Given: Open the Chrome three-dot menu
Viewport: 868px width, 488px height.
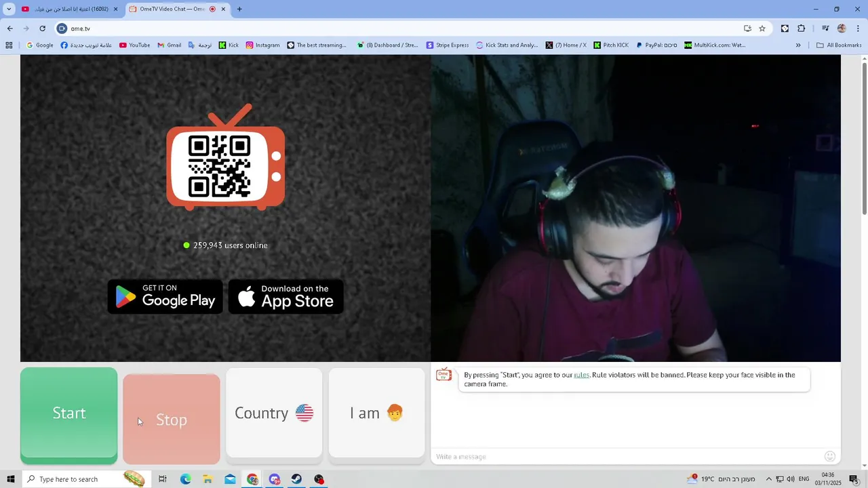Looking at the screenshot, I should (859, 28).
